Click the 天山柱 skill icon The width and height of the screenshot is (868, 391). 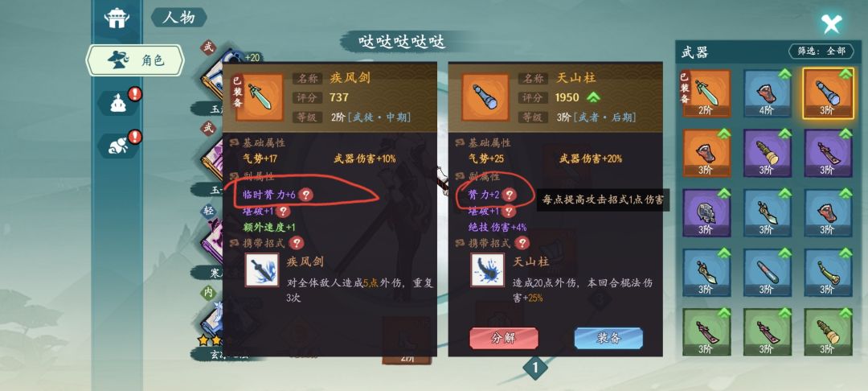pyautogui.click(x=487, y=270)
